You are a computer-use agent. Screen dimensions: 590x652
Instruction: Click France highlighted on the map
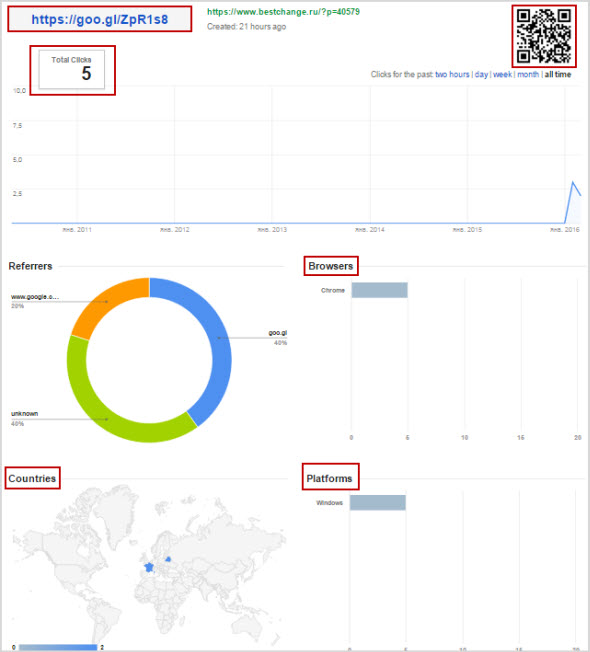point(148,567)
